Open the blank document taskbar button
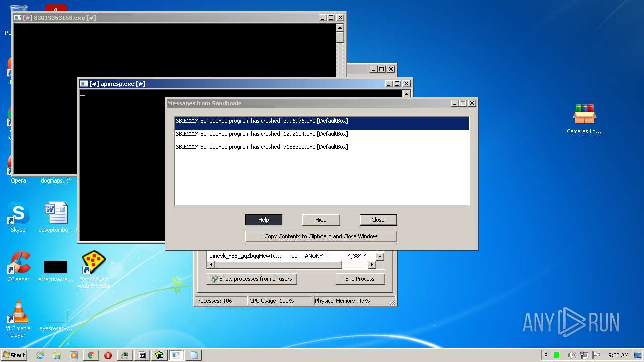 (x=194, y=355)
